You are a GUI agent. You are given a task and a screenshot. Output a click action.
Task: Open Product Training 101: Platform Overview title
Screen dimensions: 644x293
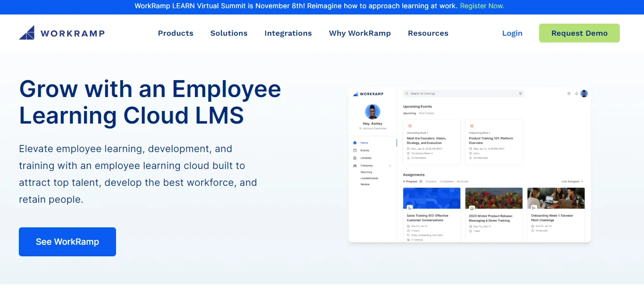(x=491, y=140)
